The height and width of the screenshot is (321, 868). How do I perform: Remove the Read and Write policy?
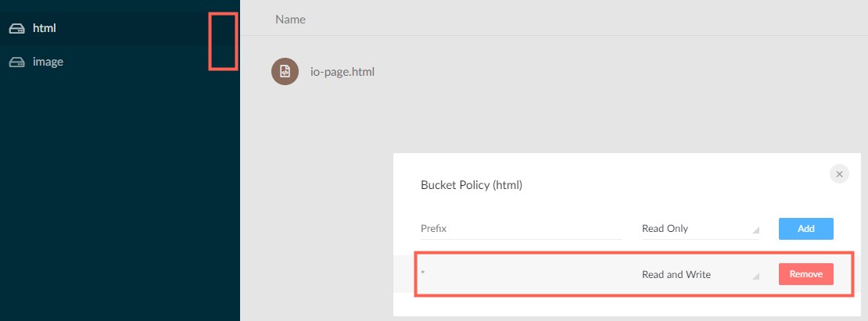point(805,274)
